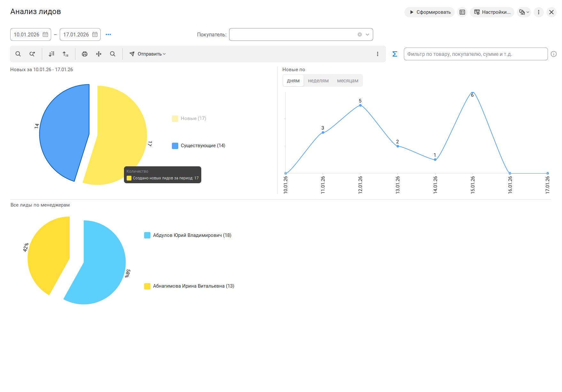Switch chart to неделям tab
This screenshot has width=562, height=392.
tap(318, 81)
